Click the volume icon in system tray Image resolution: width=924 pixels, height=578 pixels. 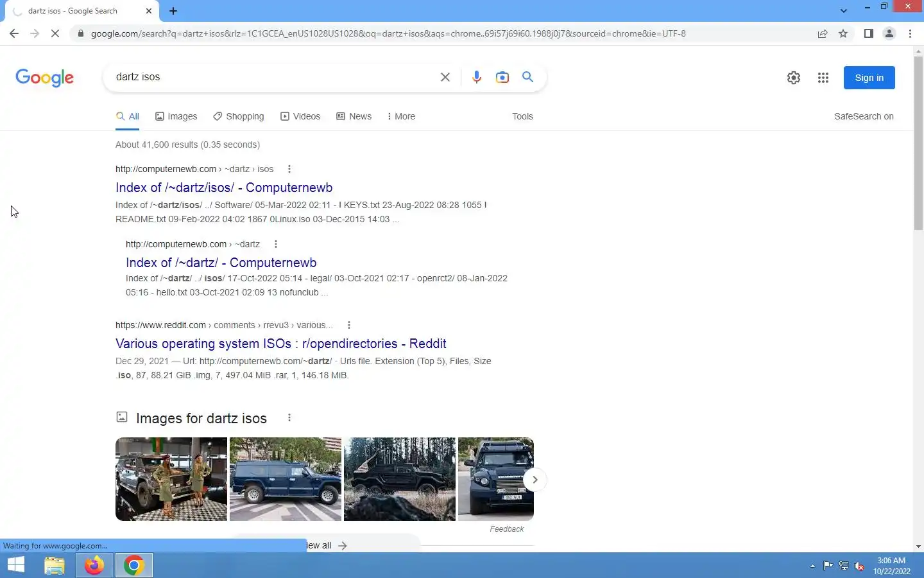[x=859, y=566]
